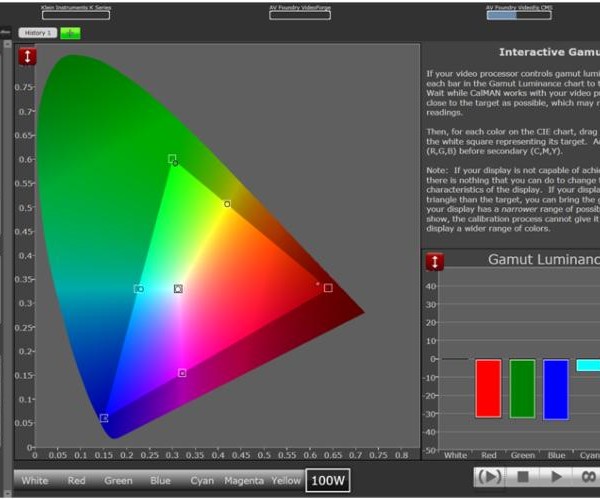Click the continuous loop infinity button
The width and height of the screenshot is (600, 499).
click(x=587, y=477)
